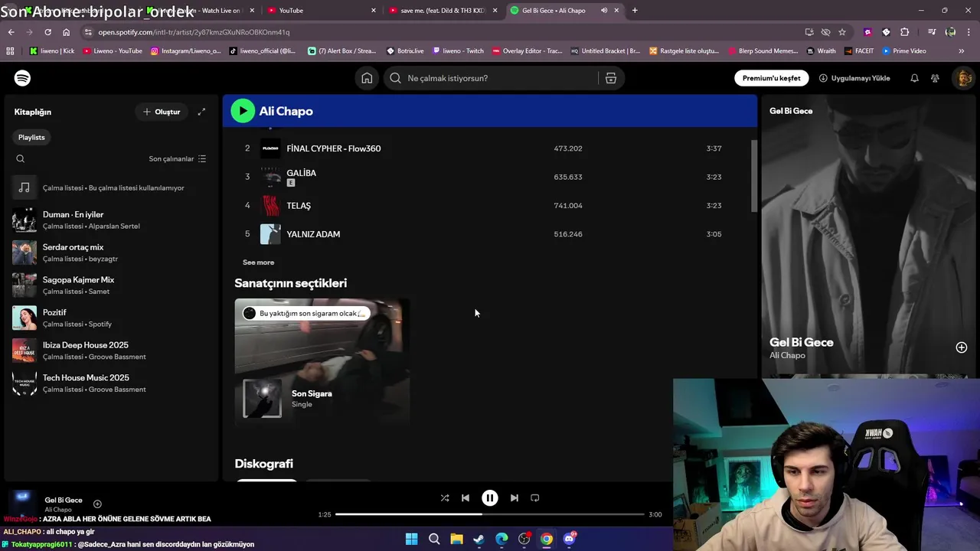Click Premium'u keşfet button

tap(771, 78)
